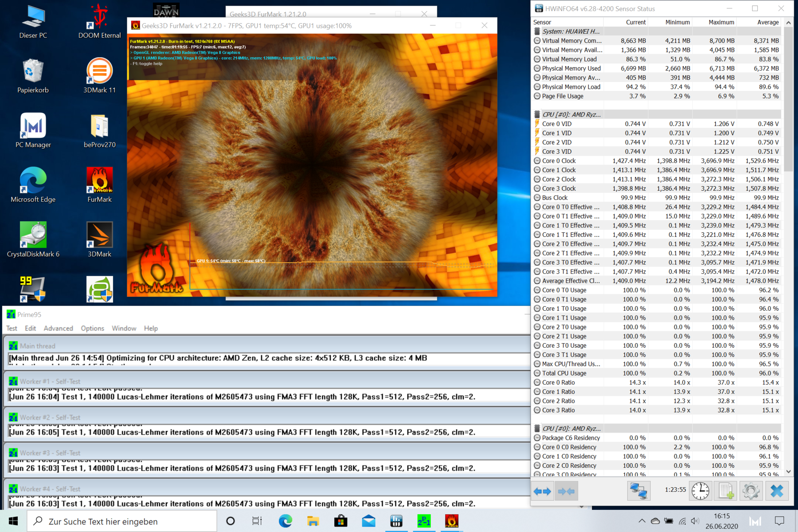The image size is (798, 532).
Task: Show hidden tray icons chevron
Action: click(642, 521)
